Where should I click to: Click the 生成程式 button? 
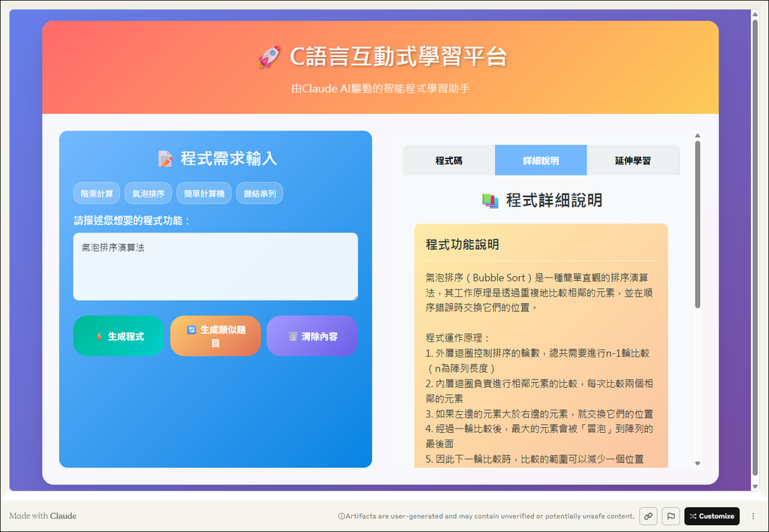pyautogui.click(x=119, y=336)
